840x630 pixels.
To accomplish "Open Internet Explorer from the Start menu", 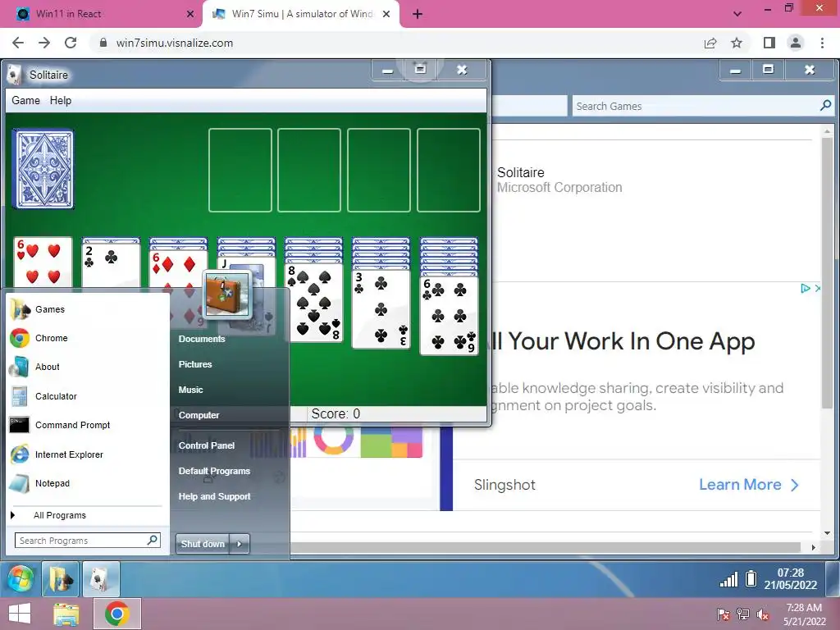I will click(x=69, y=454).
